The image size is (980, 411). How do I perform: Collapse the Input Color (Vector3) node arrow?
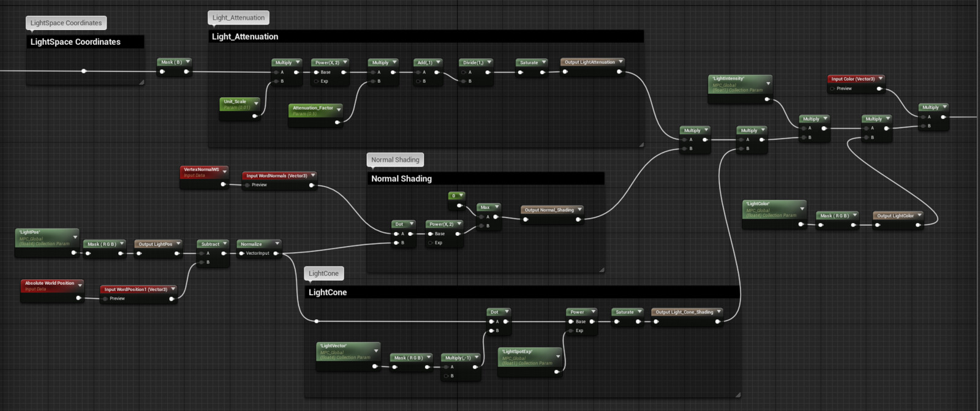[x=881, y=78]
